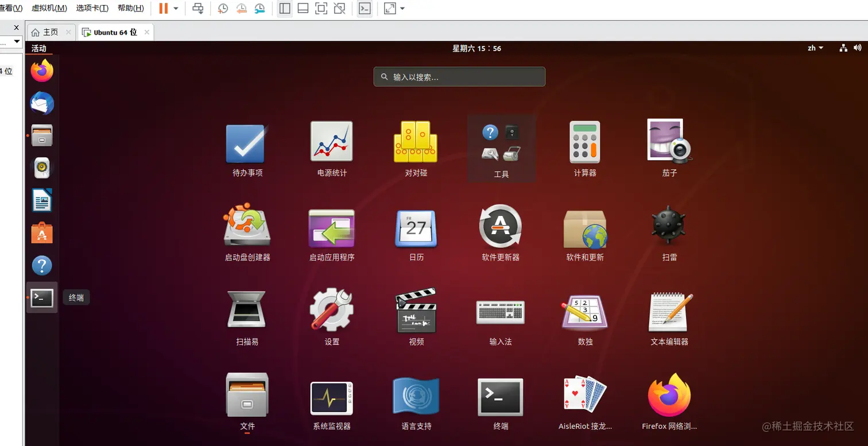868x446 pixels.
Task: Toggle the thumbnail bar view in VMware
Action: pyautogui.click(x=303, y=9)
